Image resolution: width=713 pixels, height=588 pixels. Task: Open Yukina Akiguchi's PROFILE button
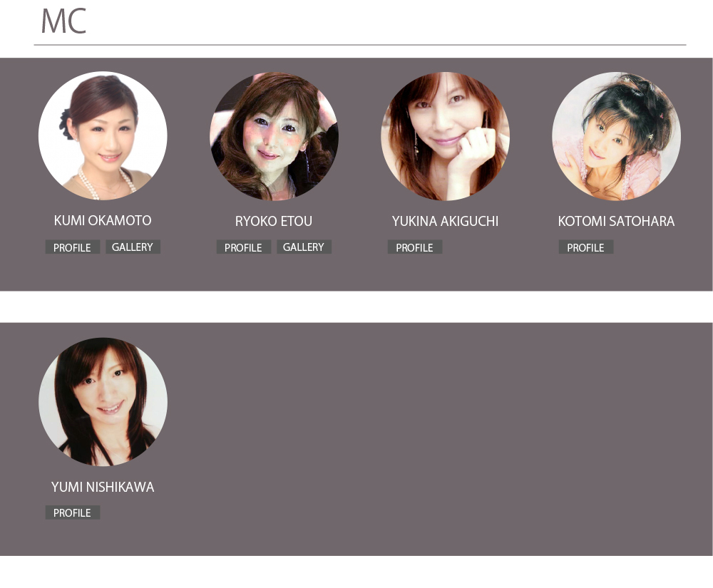pyautogui.click(x=415, y=247)
